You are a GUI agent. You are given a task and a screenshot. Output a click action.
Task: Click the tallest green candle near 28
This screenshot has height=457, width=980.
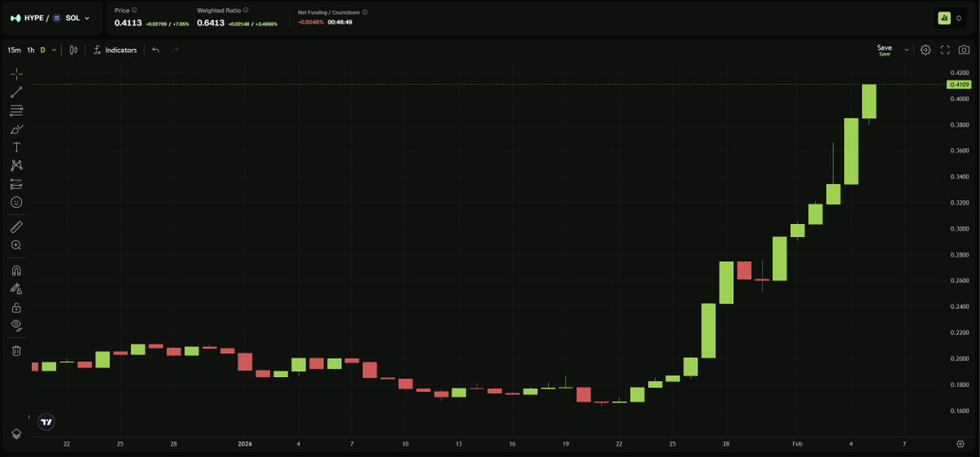point(708,330)
